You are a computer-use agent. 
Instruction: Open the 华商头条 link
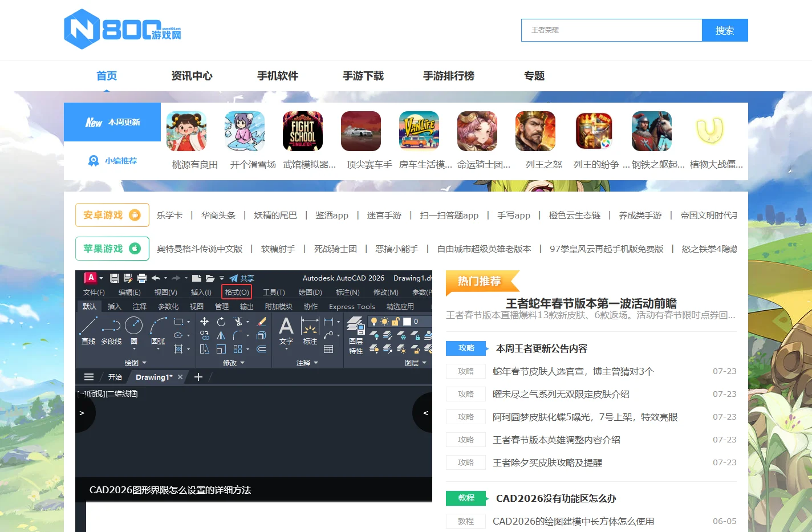(x=218, y=215)
